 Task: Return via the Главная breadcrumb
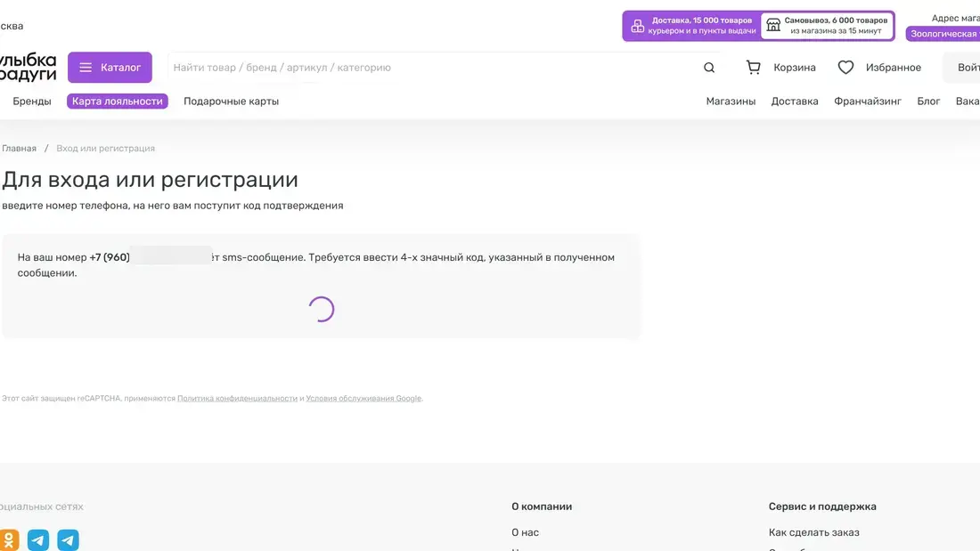click(x=19, y=148)
